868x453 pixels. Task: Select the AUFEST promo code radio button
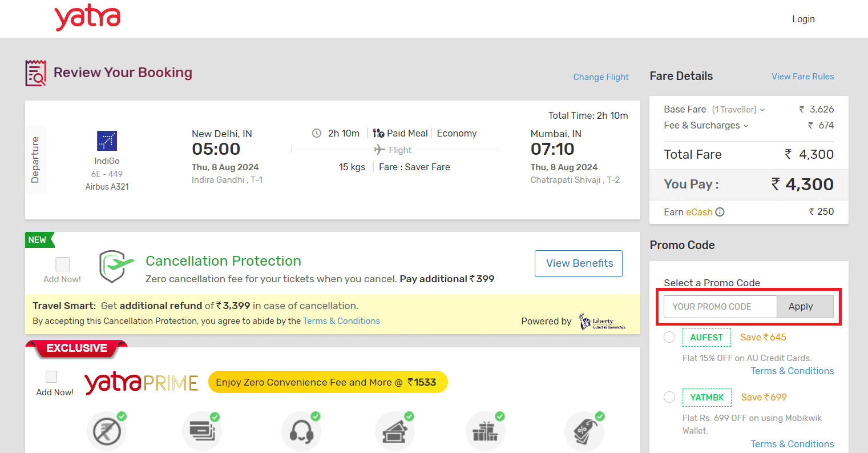(x=669, y=337)
